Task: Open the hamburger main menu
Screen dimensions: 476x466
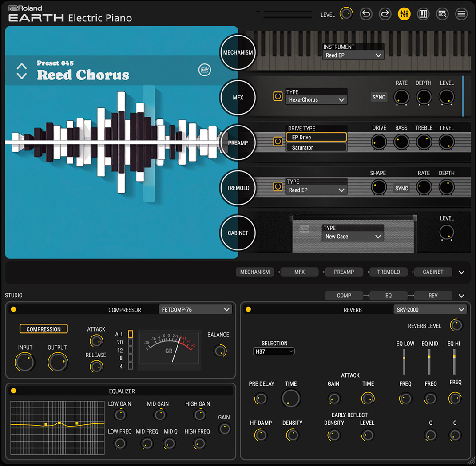Action: coord(461,14)
